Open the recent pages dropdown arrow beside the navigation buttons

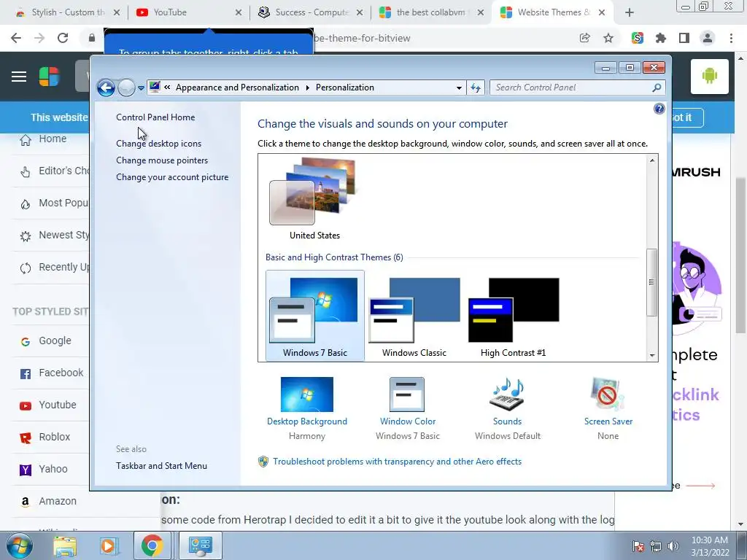(141, 88)
